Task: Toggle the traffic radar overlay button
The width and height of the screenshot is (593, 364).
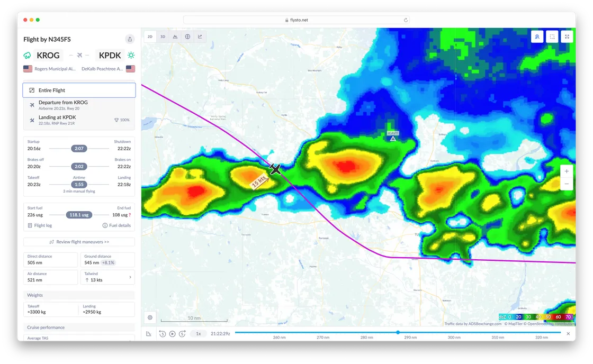Action: pyautogui.click(x=537, y=37)
